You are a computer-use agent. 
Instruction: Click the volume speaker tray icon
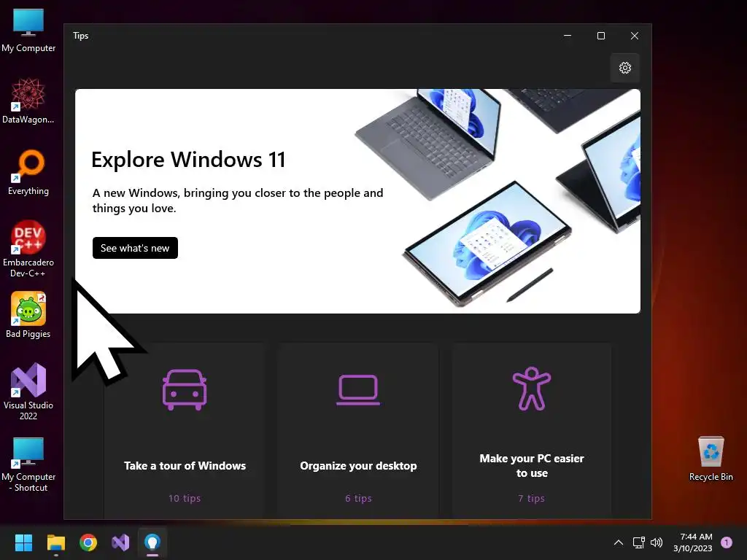click(657, 542)
